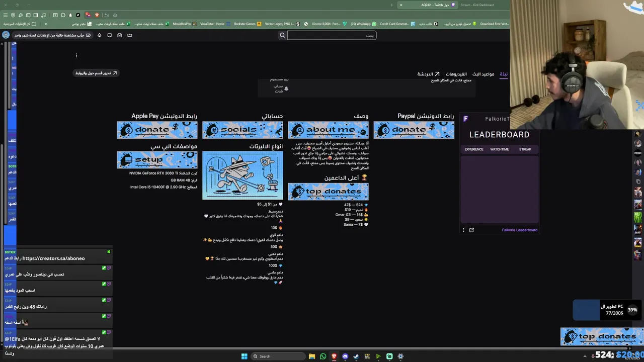The width and height of the screenshot is (644, 362).
Task: Click the PC upgrade goal progress bar
Action: (607, 310)
